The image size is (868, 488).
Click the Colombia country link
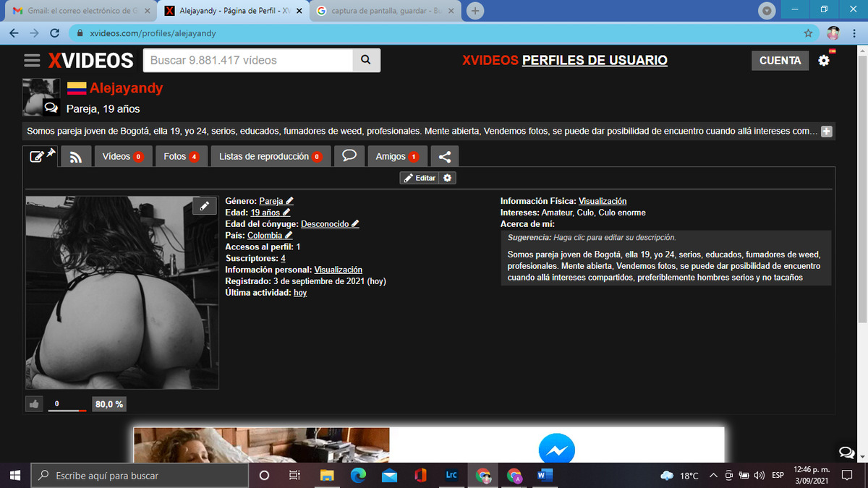pos(265,236)
